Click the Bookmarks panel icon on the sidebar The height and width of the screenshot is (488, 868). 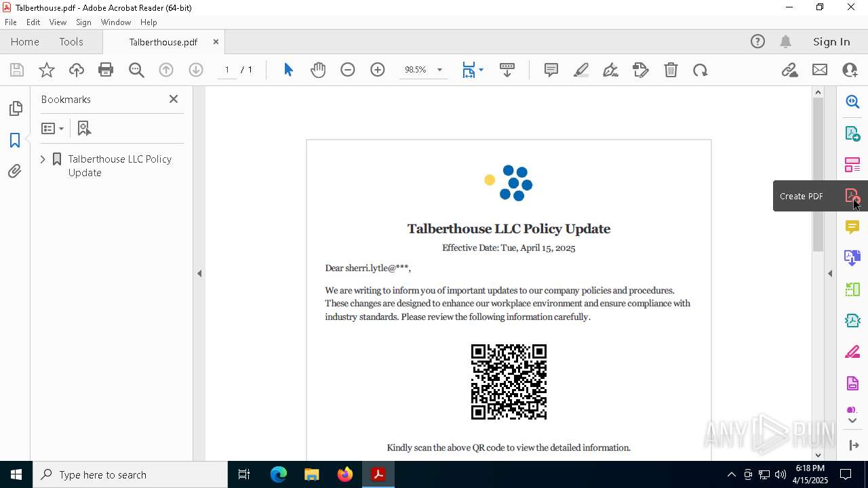pyautogui.click(x=15, y=140)
